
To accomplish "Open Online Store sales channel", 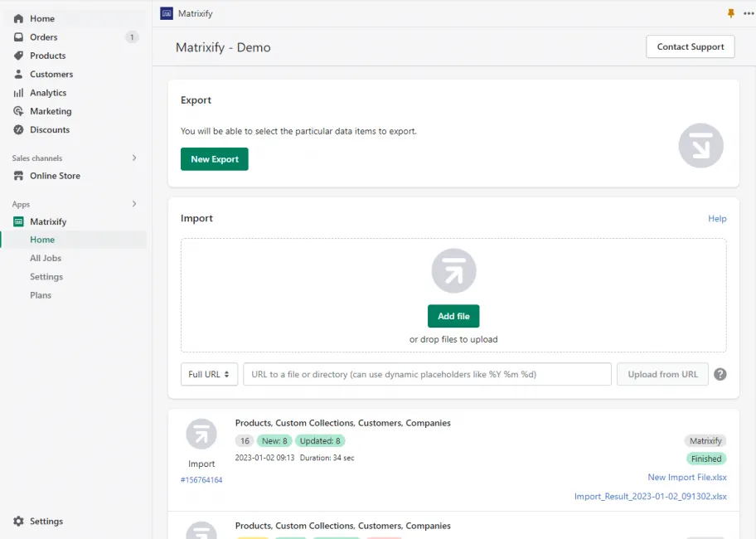I will click(55, 176).
